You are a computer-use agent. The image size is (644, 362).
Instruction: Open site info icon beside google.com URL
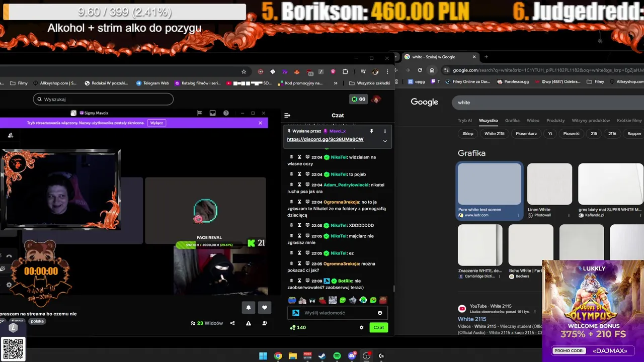pos(446,70)
